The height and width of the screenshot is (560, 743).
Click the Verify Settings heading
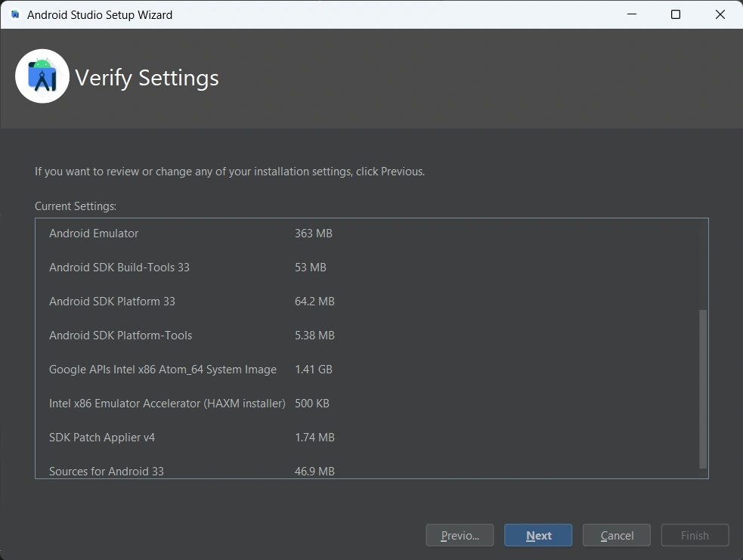147,78
